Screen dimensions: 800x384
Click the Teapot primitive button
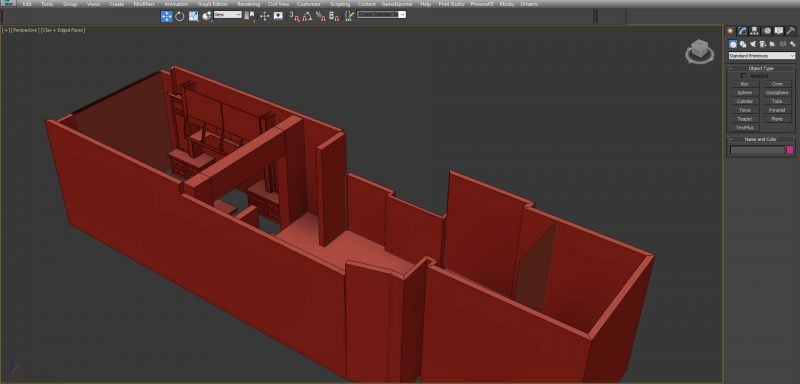745,119
